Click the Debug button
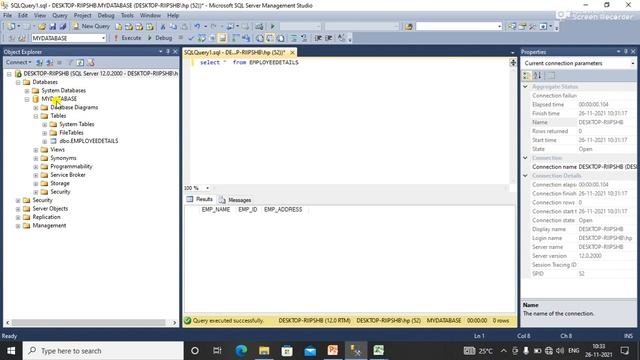The image size is (640, 360). [160, 38]
